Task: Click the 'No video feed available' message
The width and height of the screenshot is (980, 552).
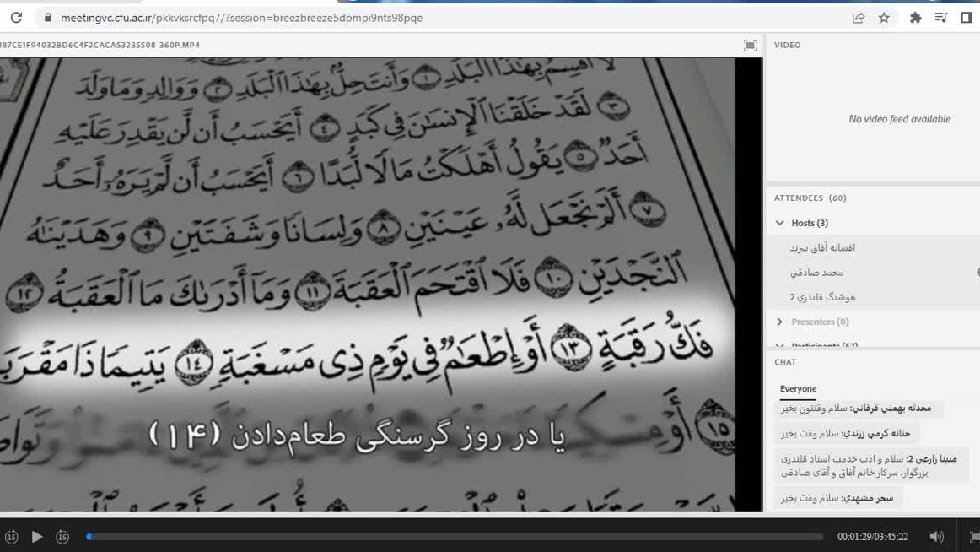Action: pyautogui.click(x=899, y=119)
